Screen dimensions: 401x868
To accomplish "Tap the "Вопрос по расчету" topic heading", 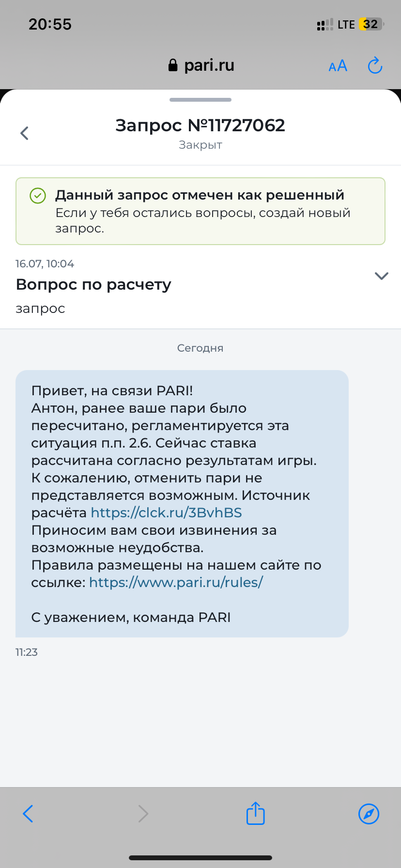I will tap(93, 284).
